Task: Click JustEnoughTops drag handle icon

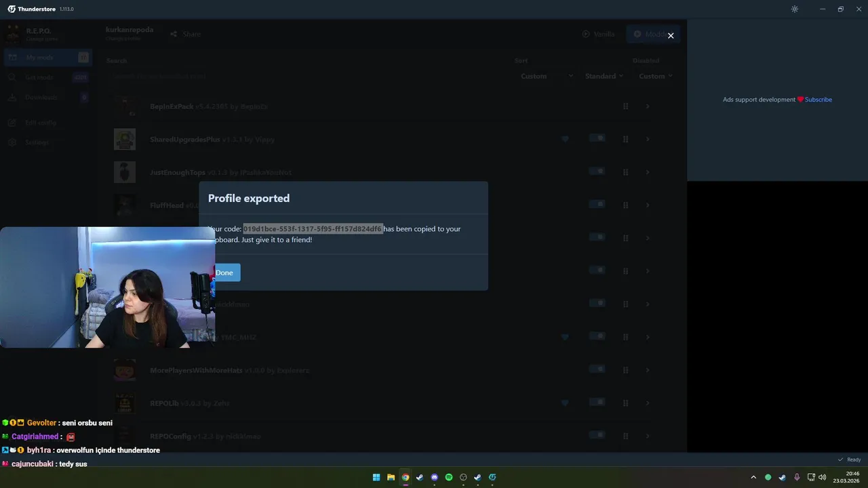Action: coord(626,172)
